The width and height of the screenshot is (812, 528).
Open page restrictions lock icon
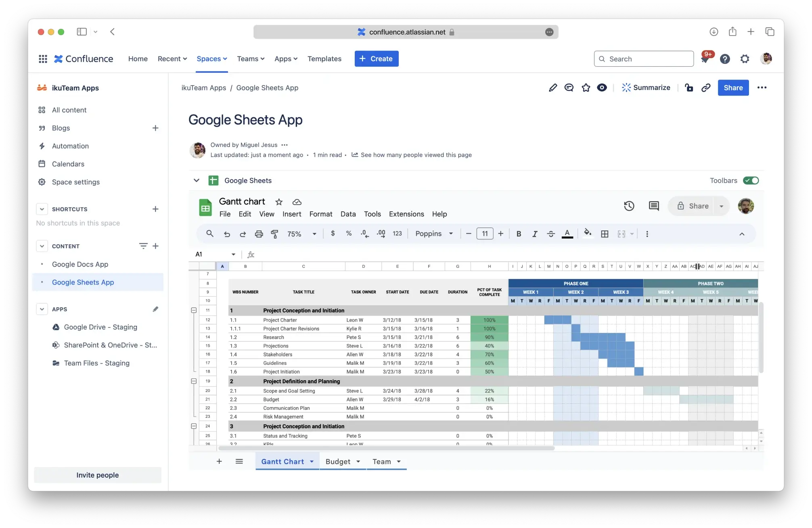point(689,88)
